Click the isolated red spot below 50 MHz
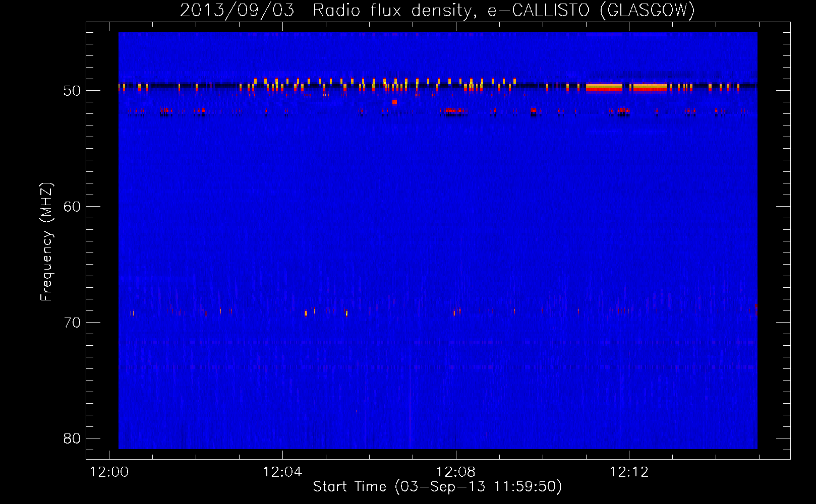The height and width of the screenshot is (504, 816). point(394,102)
